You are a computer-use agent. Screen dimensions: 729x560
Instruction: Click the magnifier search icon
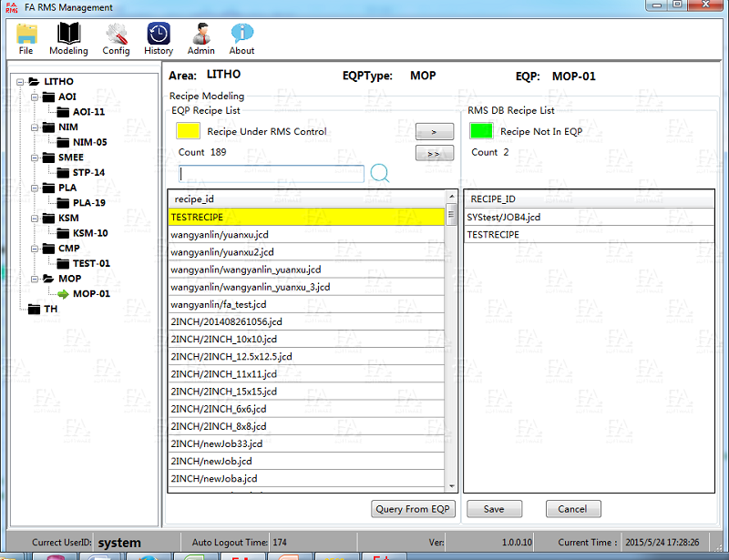click(x=379, y=173)
